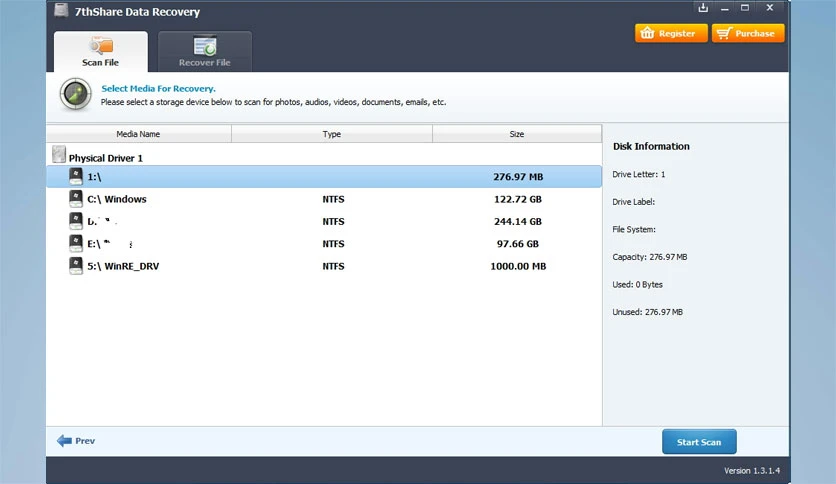836x484 pixels.
Task: Click the NTFS type in the E:\ row
Action: (333, 244)
